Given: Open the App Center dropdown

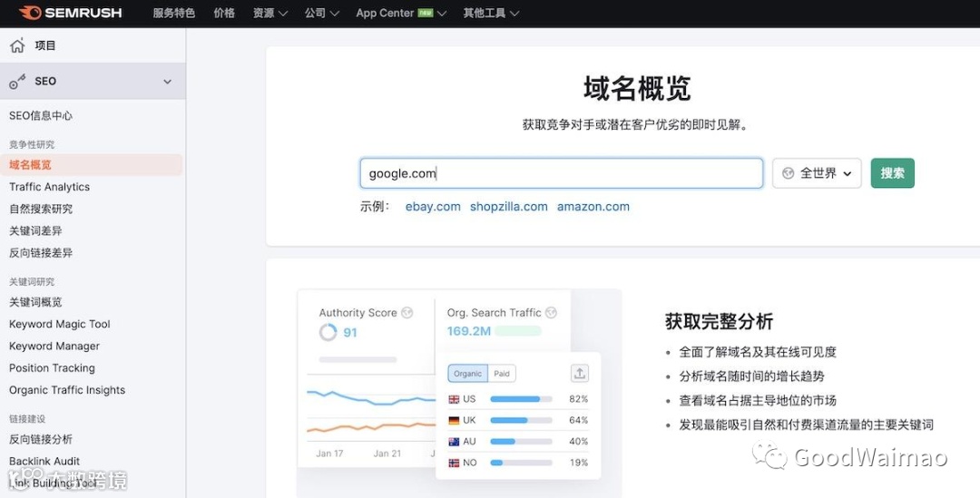Looking at the screenshot, I should (401, 13).
